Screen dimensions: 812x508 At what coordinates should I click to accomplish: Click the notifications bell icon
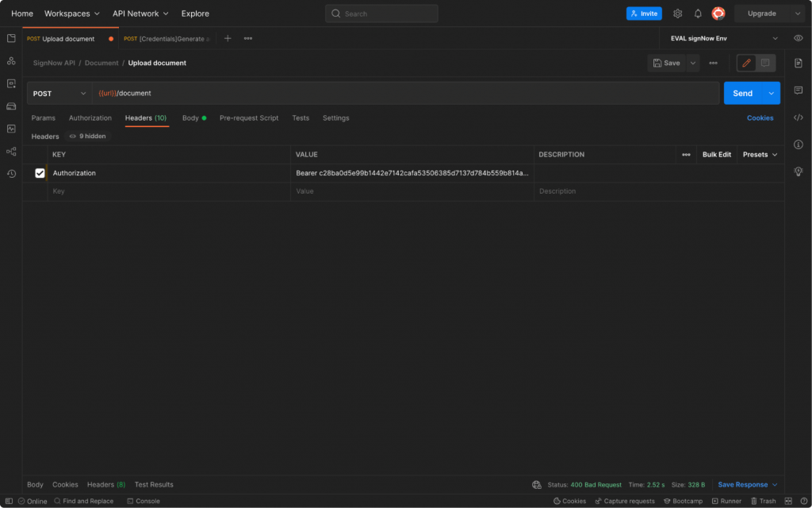pos(698,13)
